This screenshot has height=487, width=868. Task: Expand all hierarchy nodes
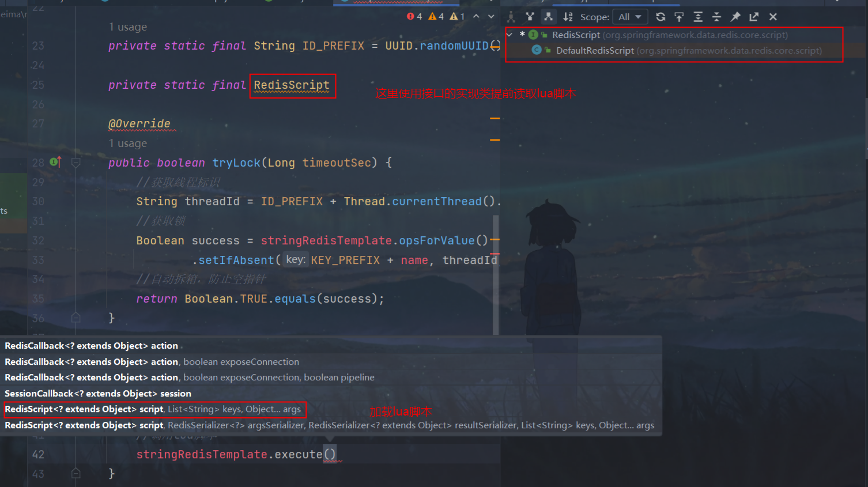pos(698,17)
